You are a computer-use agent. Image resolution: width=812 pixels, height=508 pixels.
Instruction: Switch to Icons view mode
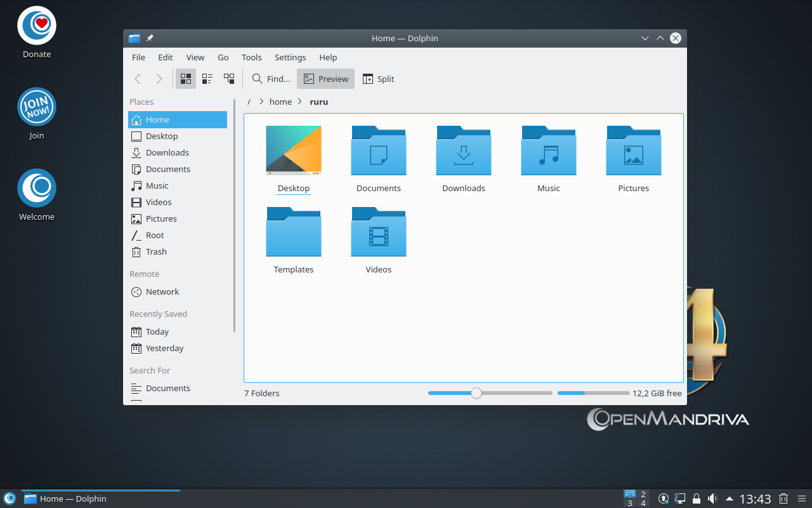186,79
